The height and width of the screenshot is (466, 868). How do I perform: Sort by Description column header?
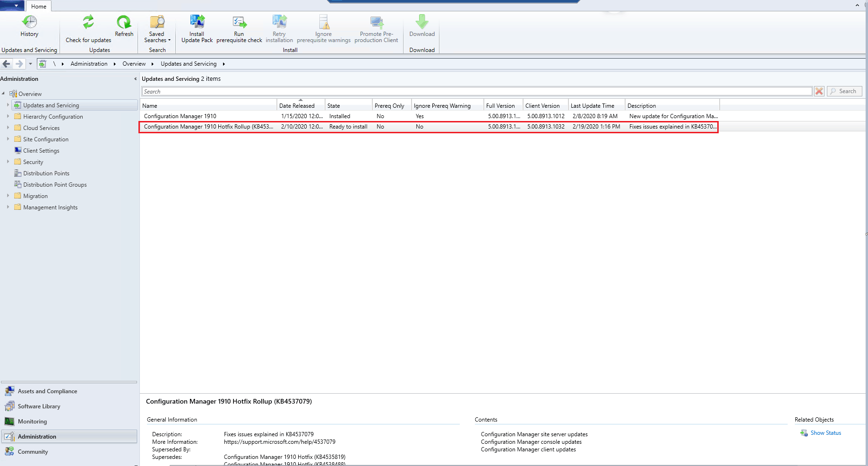(672, 105)
